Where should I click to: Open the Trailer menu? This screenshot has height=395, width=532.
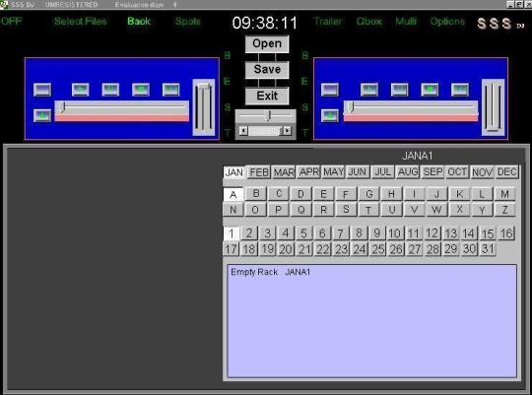point(328,22)
